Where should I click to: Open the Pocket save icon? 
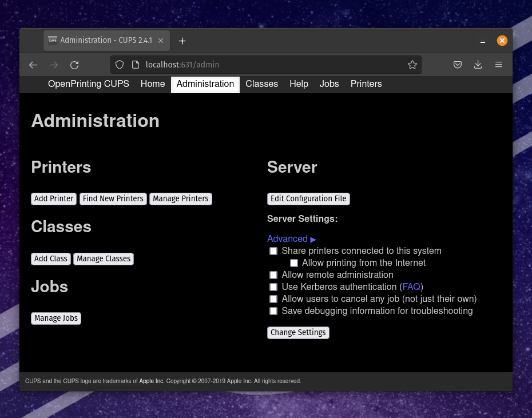coord(458,65)
